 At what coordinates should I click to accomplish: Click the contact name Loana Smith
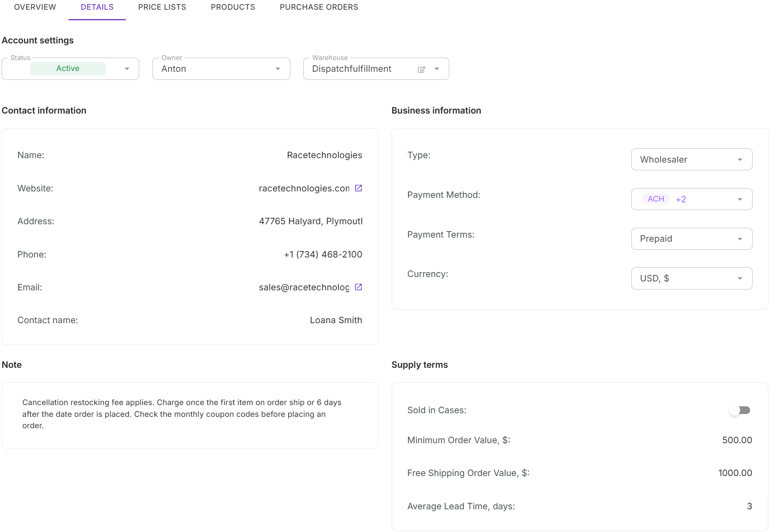[x=336, y=320]
